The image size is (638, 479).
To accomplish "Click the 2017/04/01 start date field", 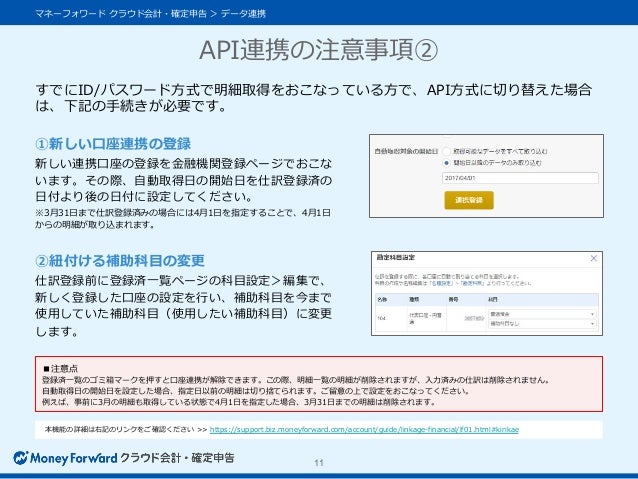I will point(520,178).
